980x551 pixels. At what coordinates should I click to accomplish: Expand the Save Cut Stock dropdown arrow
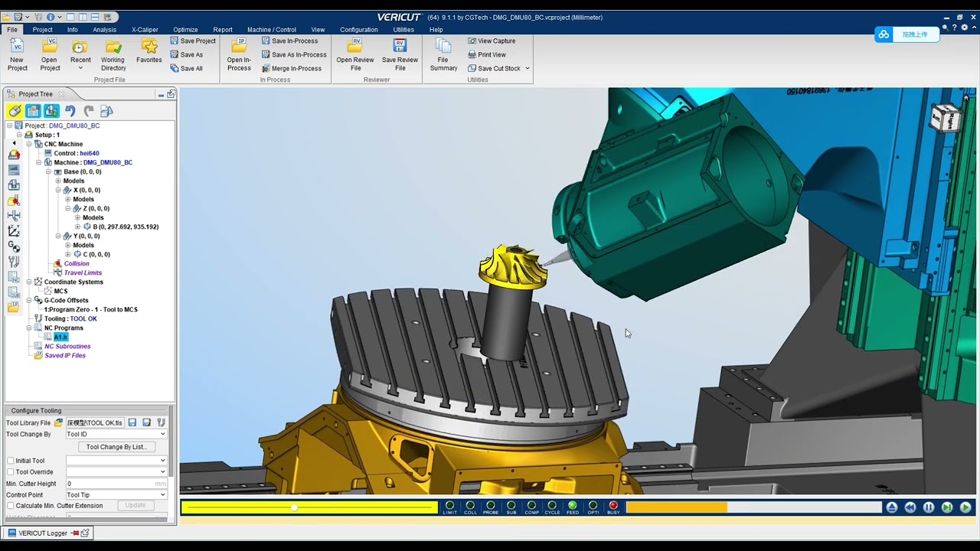pos(527,68)
